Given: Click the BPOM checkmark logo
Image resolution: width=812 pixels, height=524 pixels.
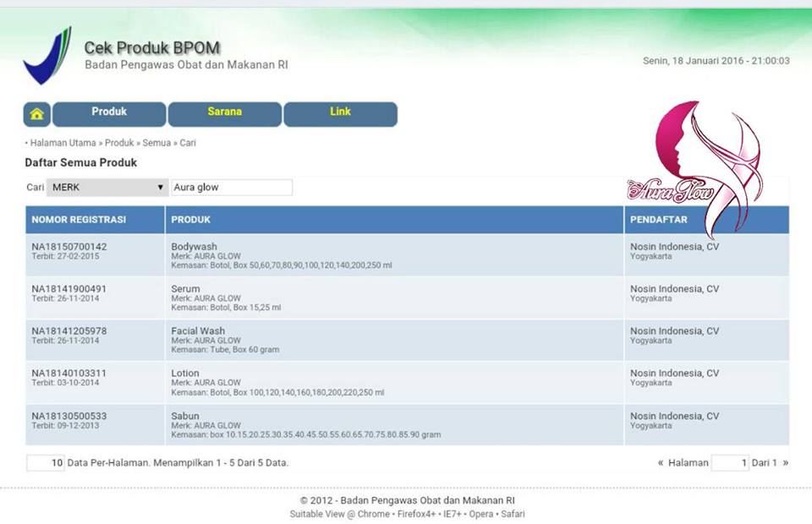Looking at the screenshot, I should point(47,55).
